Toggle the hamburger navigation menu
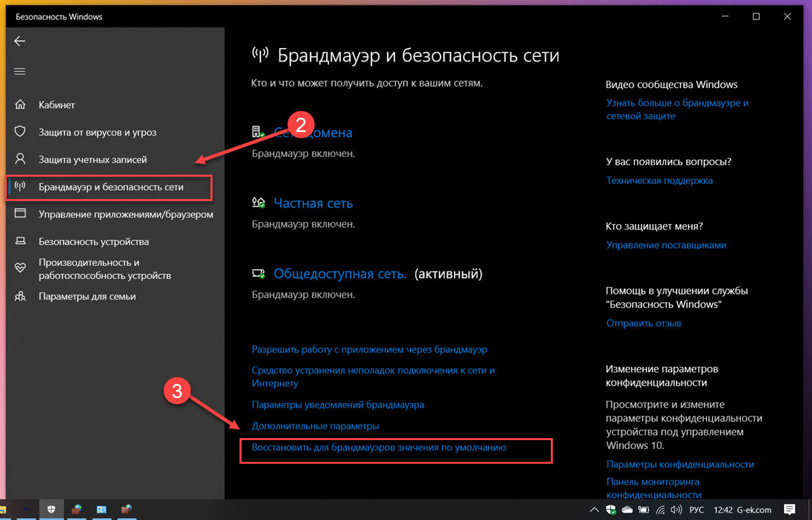Image resolution: width=812 pixels, height=520 pixels. click(20, 71)
